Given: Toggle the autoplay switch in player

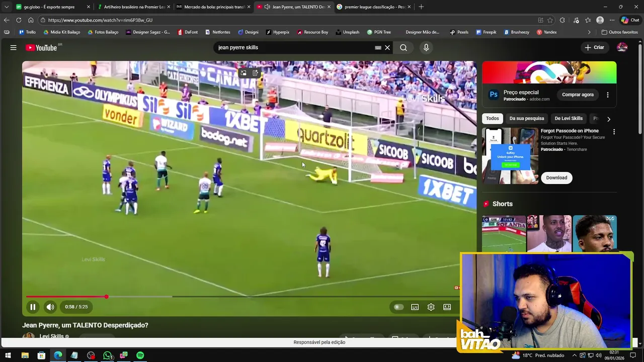Looking at the screenshot, I should [398, 307].
